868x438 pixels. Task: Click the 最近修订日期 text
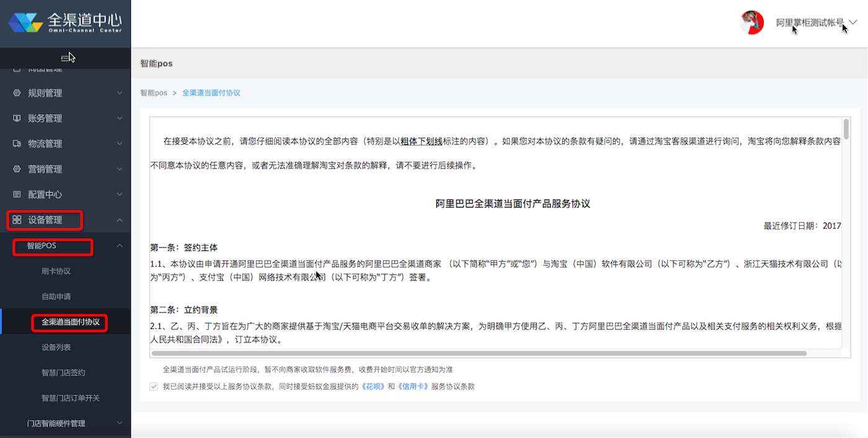(802, 226)
